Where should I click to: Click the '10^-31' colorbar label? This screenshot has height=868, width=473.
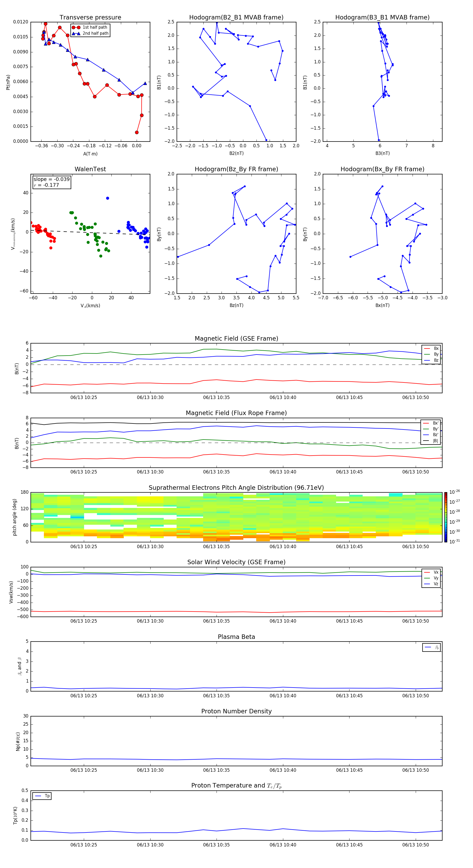click(455, 542)
